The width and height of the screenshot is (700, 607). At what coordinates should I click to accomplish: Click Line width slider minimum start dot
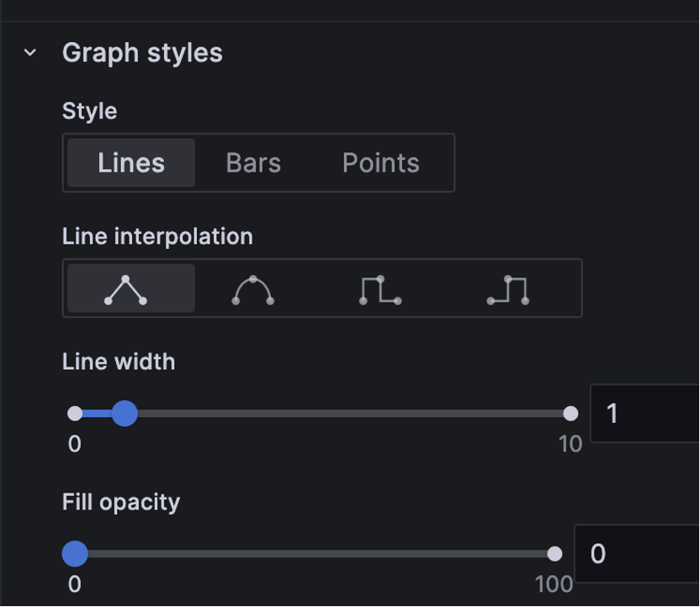[x=75, y=414]
